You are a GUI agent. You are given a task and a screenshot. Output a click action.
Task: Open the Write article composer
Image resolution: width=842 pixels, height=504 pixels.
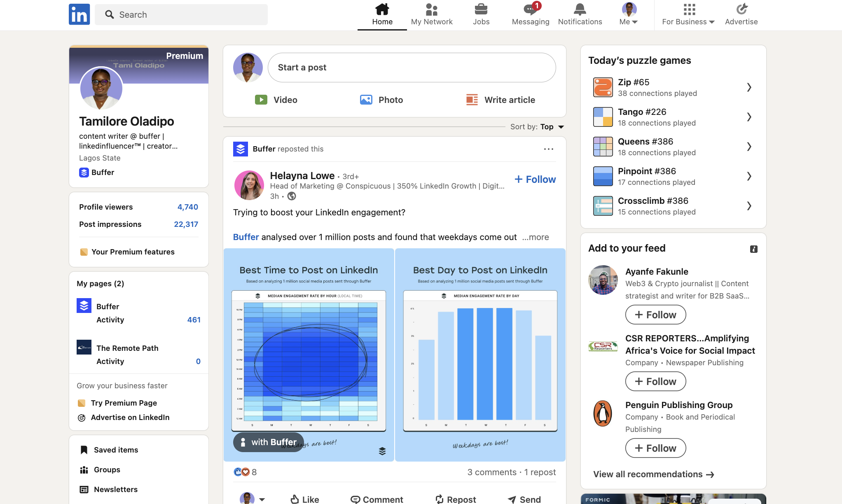501,100
